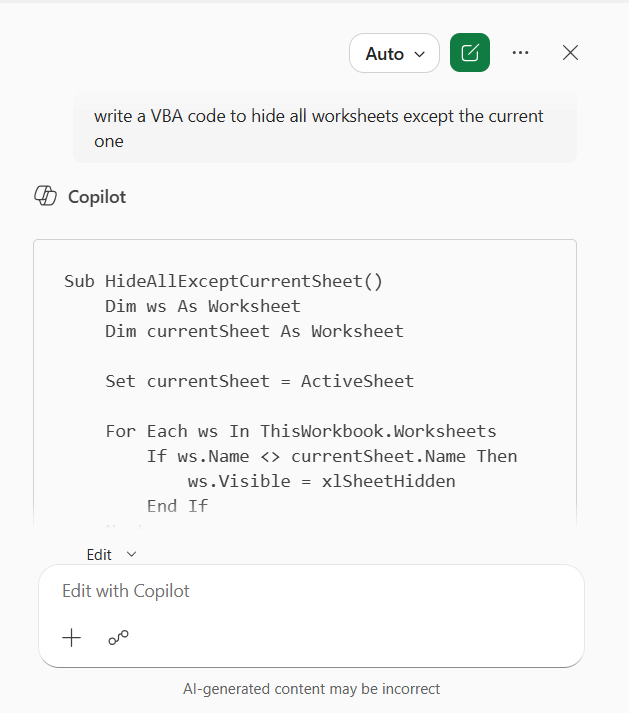Image resolution: width=629 pixels, height=713 pixels.
Task: Click the Sub HideAllExceptCurrentSheet() code line
Action: tap(223, 281)
